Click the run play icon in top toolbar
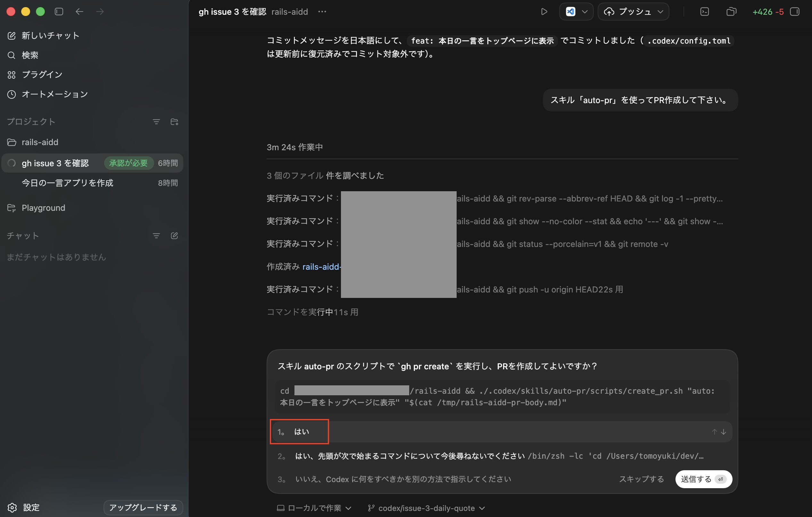812x517 pixels. 543,12
